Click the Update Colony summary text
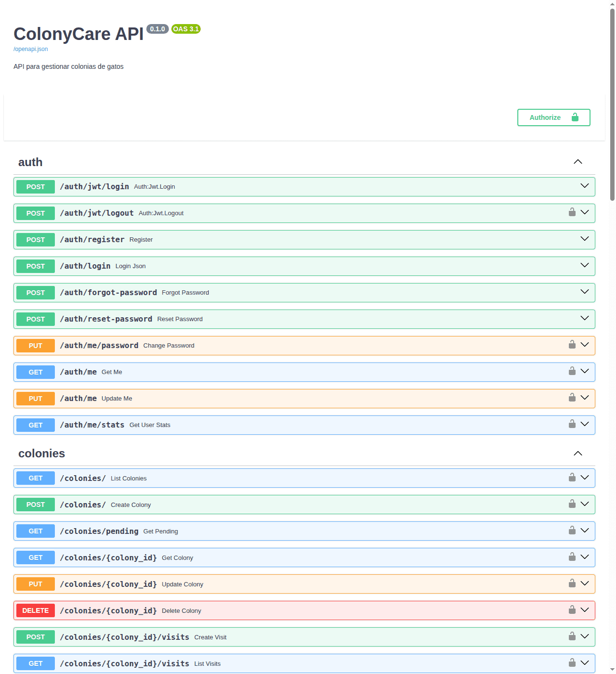The width and height of the screenshot is (616, 674). click(x=182, y=584)
